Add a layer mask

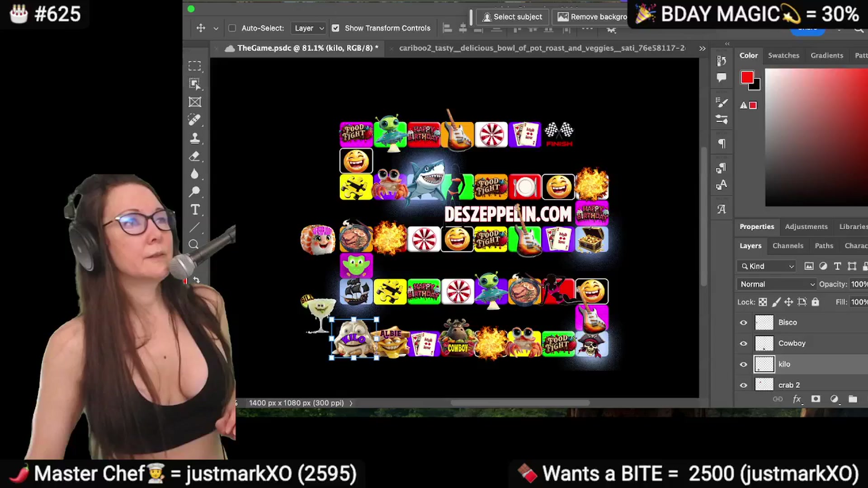point(816,399)
